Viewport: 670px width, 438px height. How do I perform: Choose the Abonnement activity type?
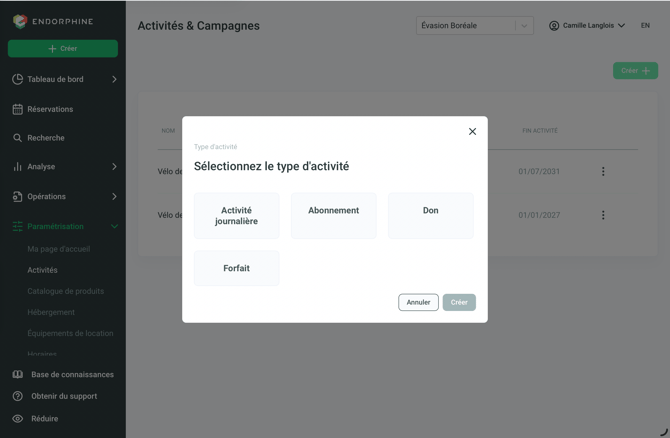pos(333,215)
